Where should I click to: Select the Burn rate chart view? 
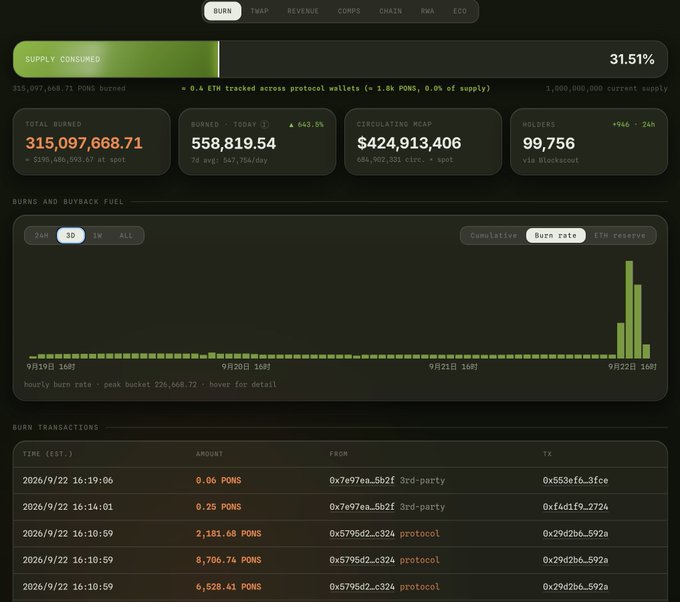point(556,236)
